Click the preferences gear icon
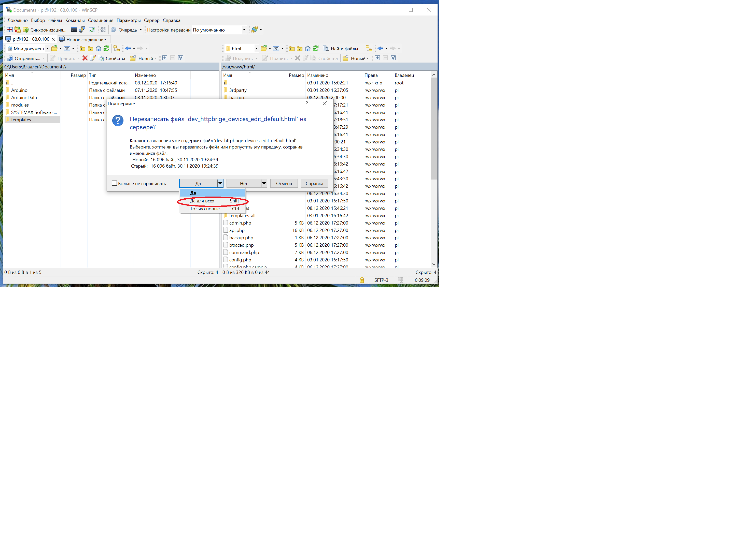 pyautogui.click(x=103, y=30)
